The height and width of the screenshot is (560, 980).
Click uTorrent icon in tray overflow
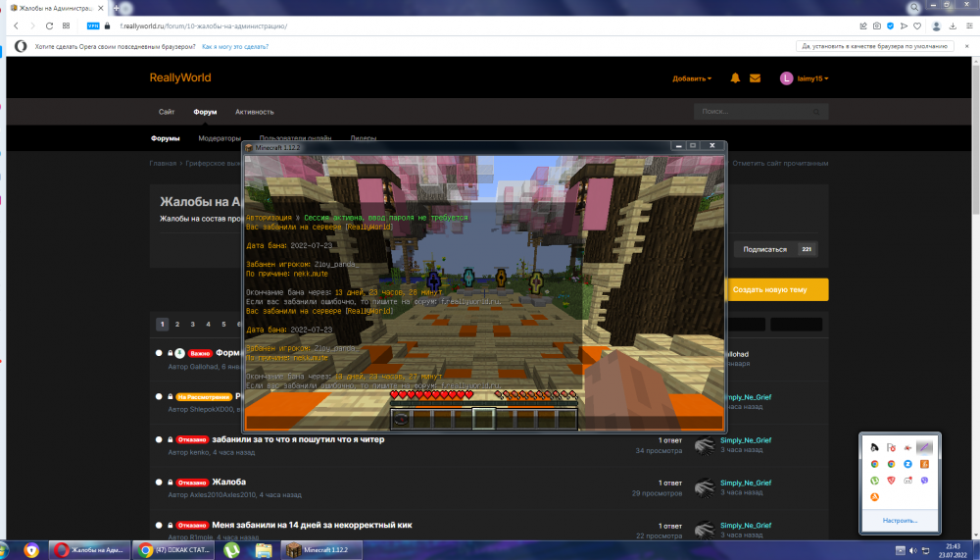tap(874, 480)
